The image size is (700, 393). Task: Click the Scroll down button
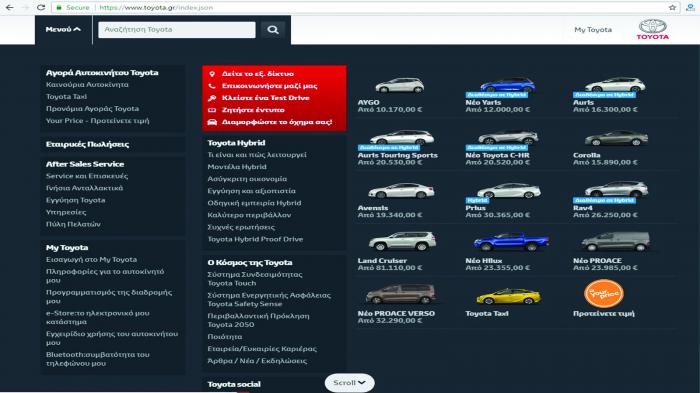point(350,383)
